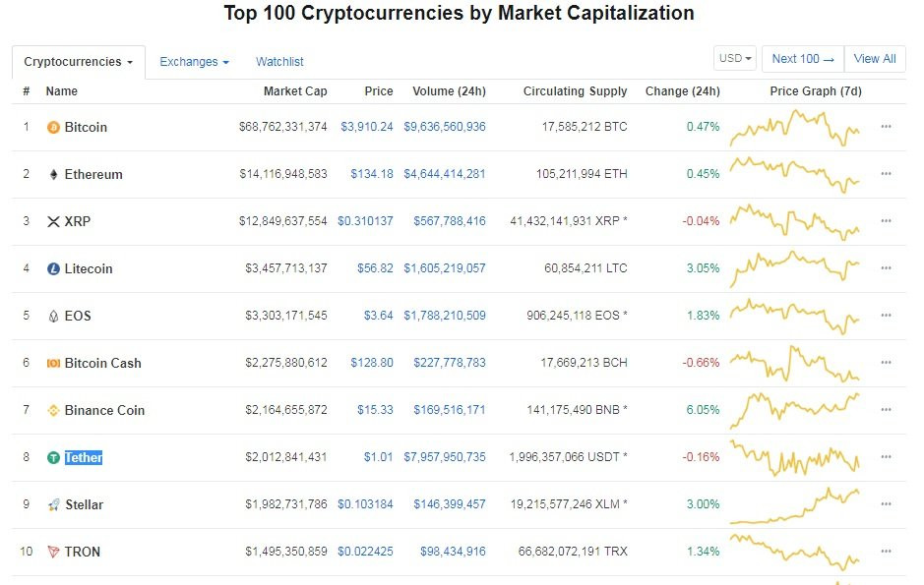Sort the table by Market Cap column

295,91
